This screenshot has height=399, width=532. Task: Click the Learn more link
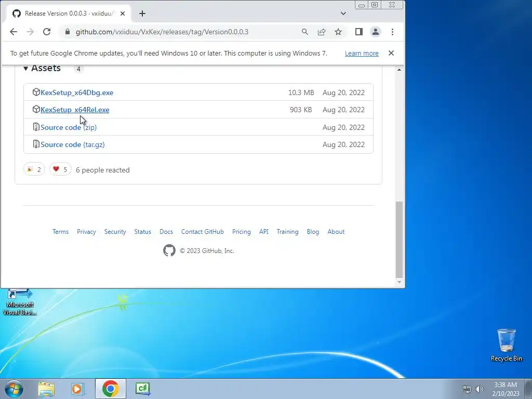click(x=362, y=54)
